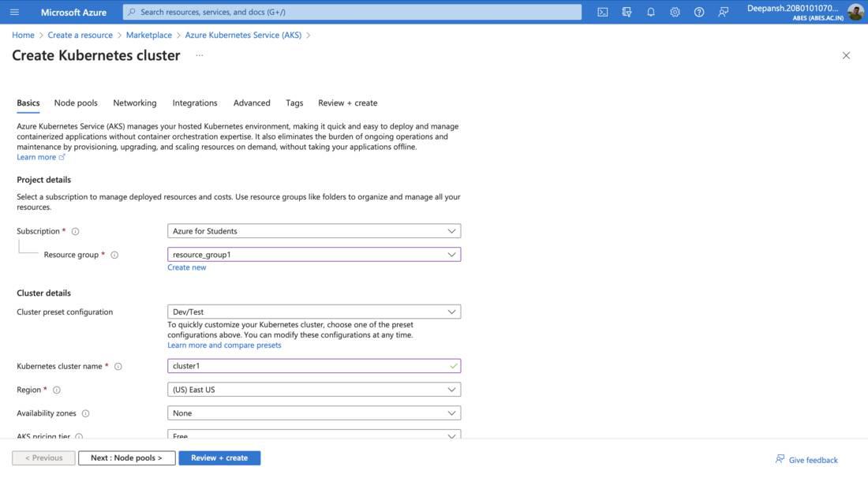Close the Create Kubernetes cluster blade
The image size is (868, 478).
point(846,55)
